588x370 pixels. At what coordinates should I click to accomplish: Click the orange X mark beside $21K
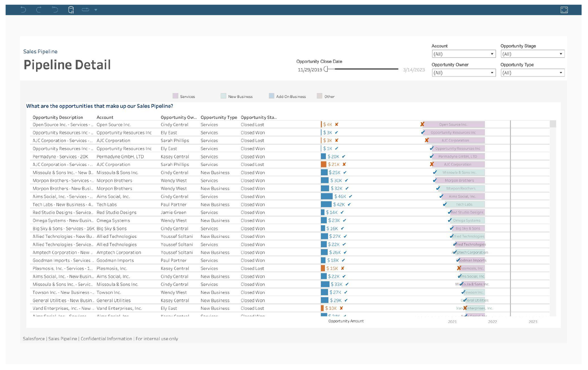pyautogui.click(x=344, y=164)
